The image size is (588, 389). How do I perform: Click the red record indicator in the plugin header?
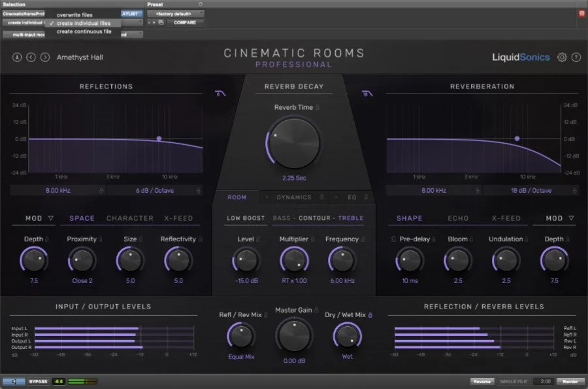click(x=581, y=14)
